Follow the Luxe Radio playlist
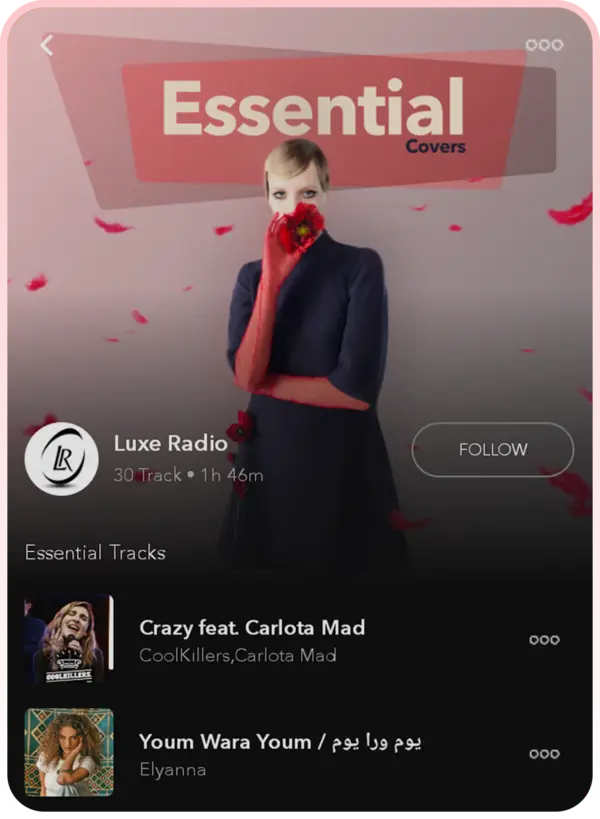 point(492,450)
